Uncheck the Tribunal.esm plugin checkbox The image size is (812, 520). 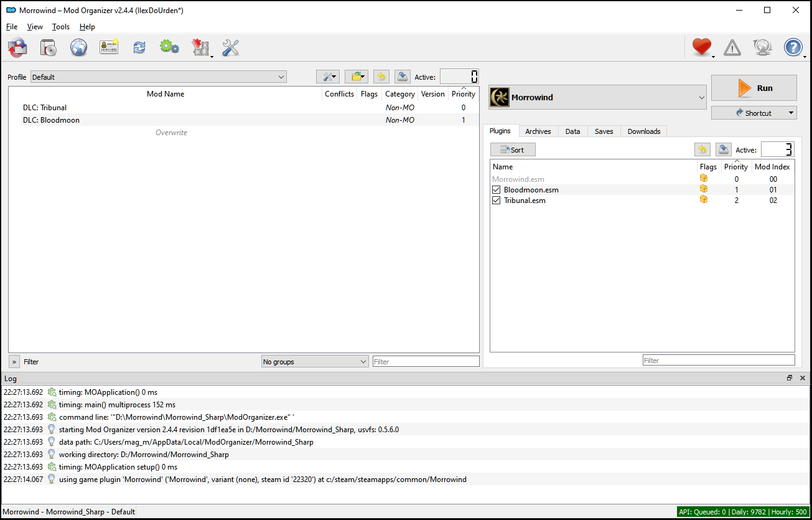tap(497, 201)
